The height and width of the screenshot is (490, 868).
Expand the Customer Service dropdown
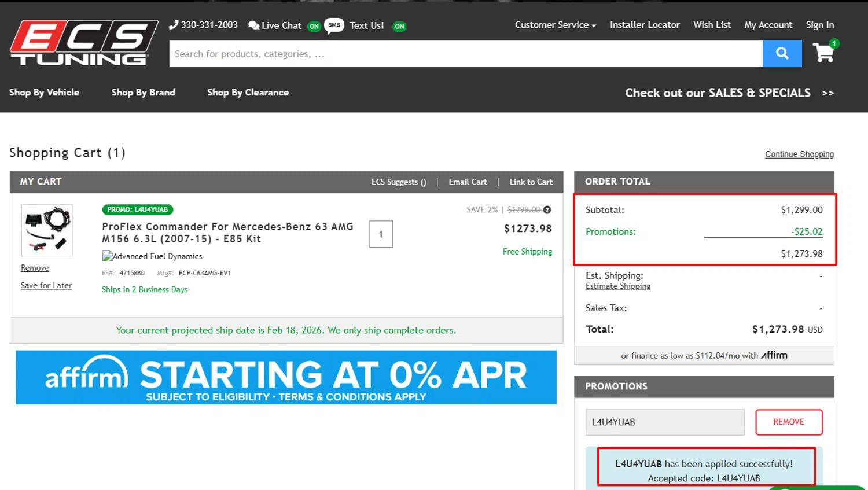(556, 25)
